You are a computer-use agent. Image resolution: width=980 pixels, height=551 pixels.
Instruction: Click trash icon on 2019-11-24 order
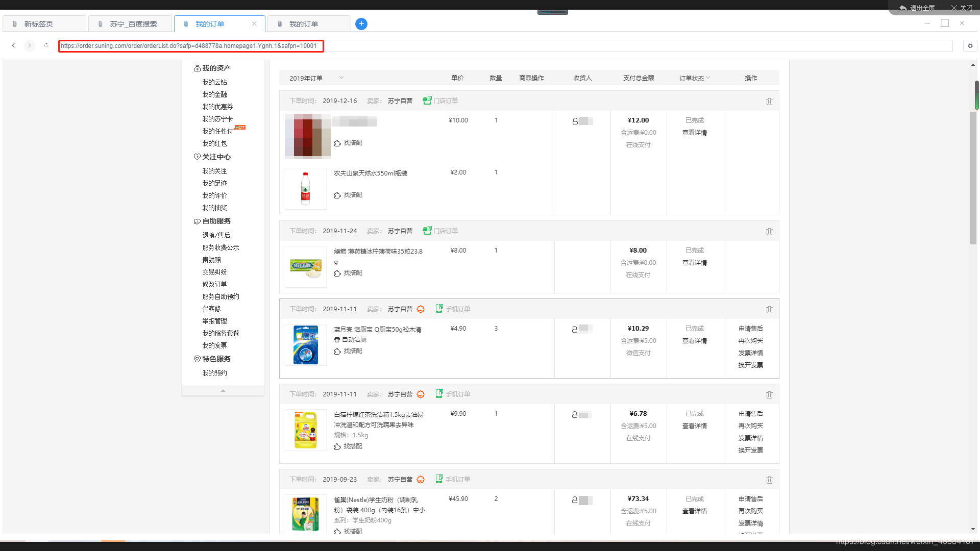769,232
